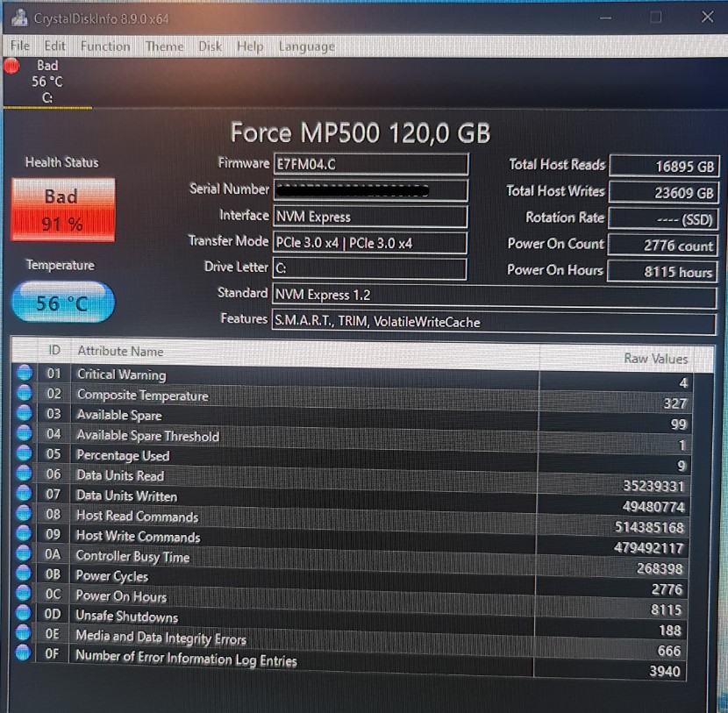Select the Percentage Used attribute name

point(123,455)
